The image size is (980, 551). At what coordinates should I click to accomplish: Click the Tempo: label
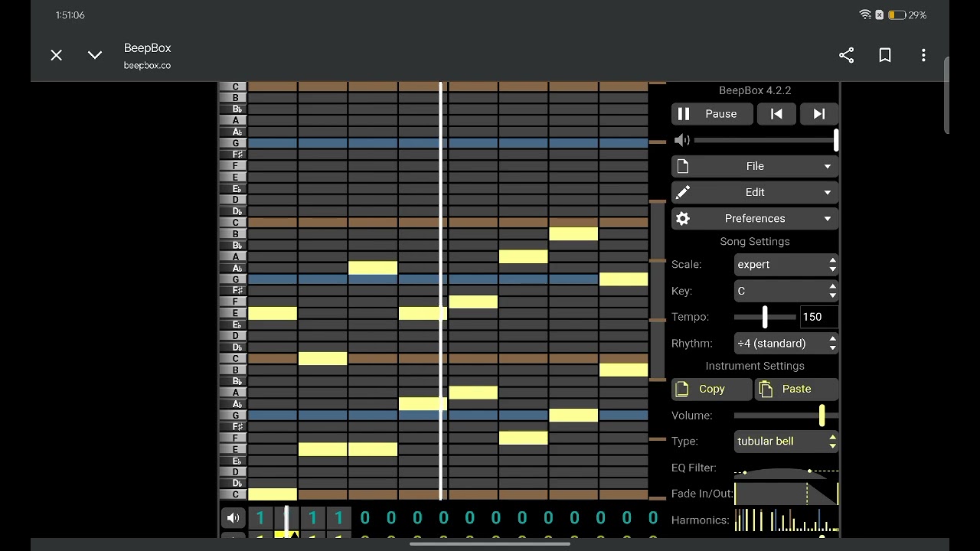(x=690, y=317)
